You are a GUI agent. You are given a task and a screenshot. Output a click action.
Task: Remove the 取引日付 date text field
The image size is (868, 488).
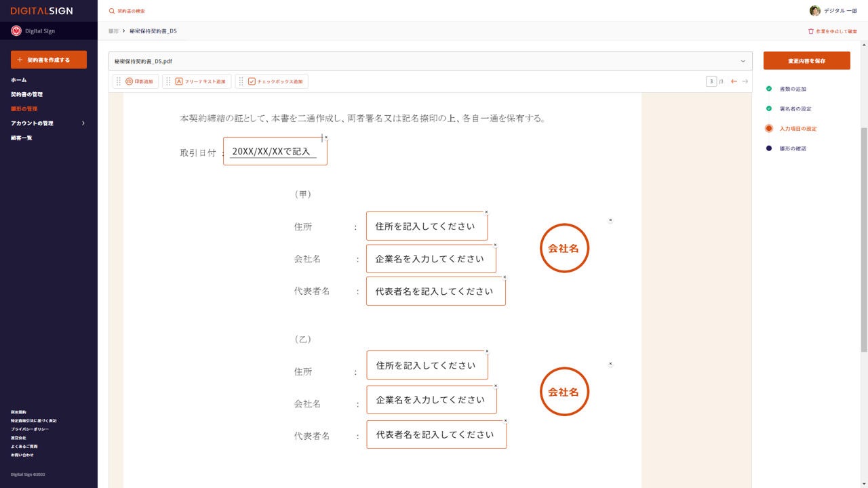(x=326, y=138)
